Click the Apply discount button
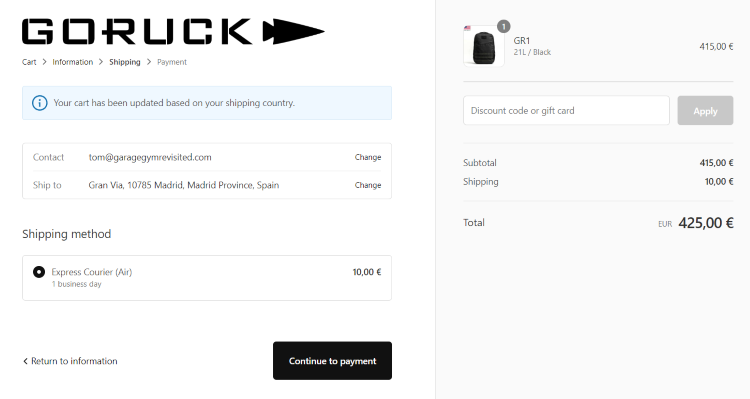Viewport: 750px width, 399px height. 705,111
